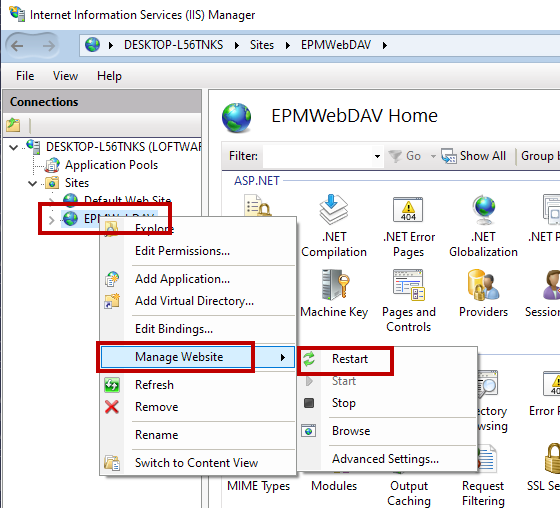Click the red X Remove icon
Image resolution: width=560 pixels, height=508 pixels.
[x=112, y=407]
